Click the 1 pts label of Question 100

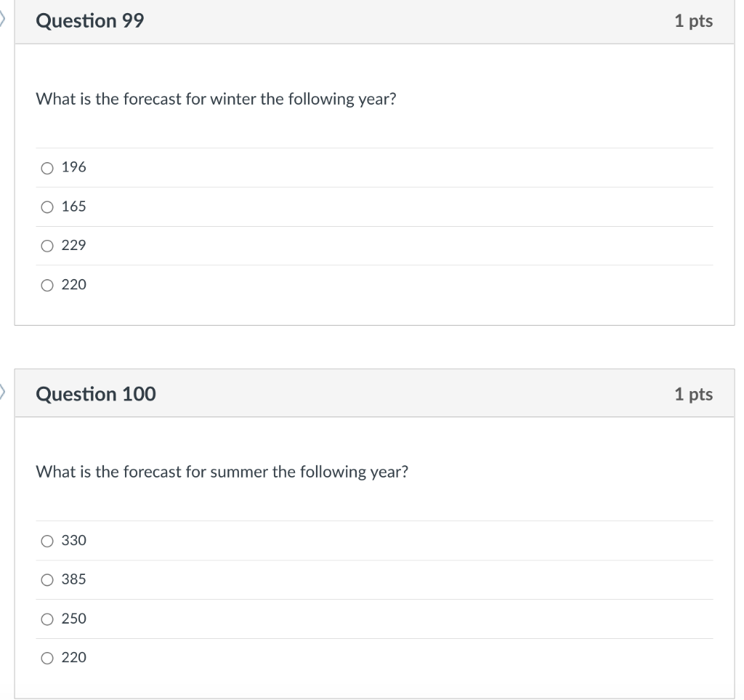click(693, 394)
